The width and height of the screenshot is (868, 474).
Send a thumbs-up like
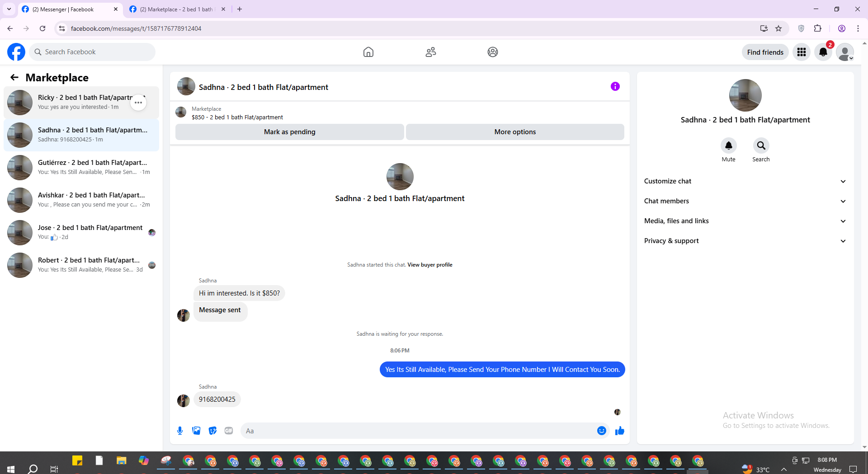(x=619, y=431)
